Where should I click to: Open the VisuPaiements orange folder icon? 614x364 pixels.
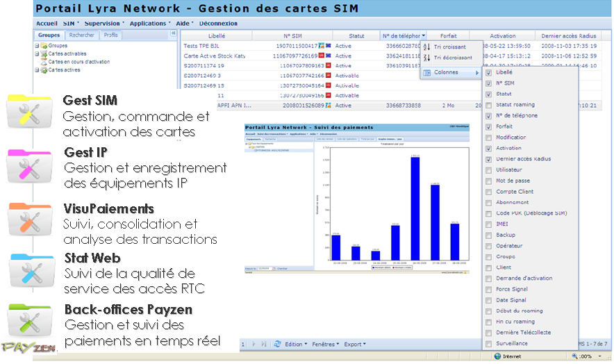coord(30,220)
